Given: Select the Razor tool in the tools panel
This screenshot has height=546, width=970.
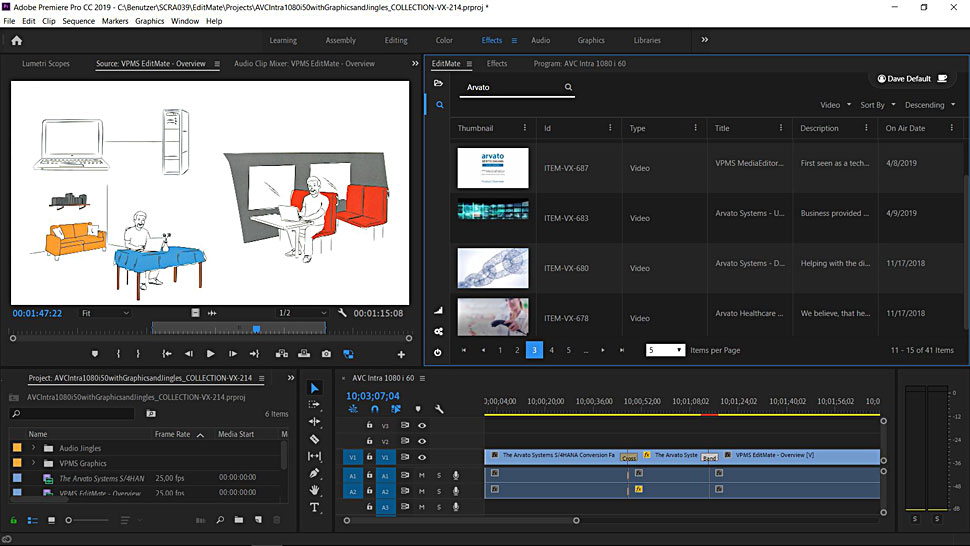Looking at the screenshot, I should click(314, 439).
